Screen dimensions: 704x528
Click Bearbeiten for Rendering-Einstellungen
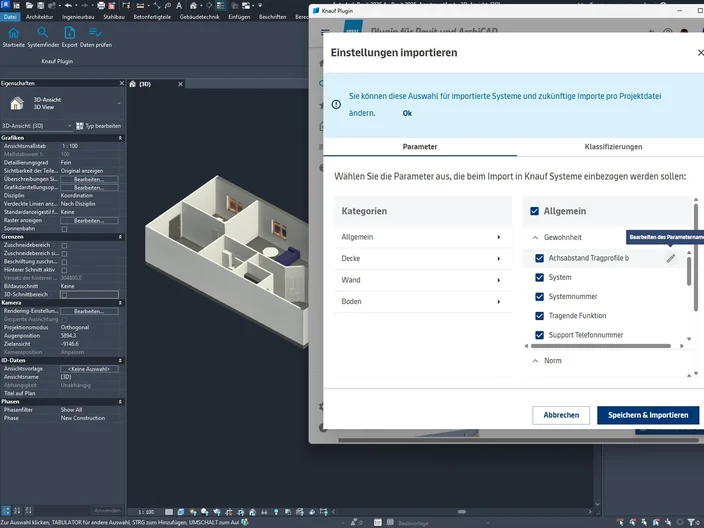(x=89, y=311)
